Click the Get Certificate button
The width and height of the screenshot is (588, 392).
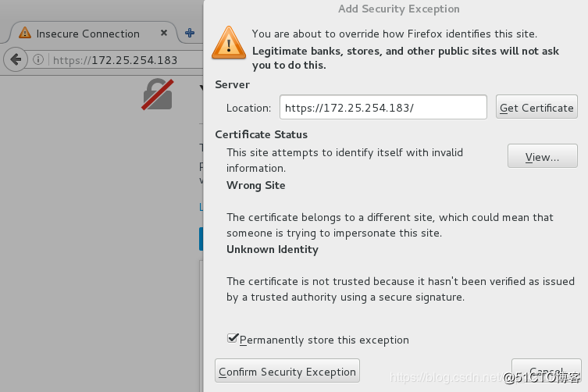click(x=536, y=107)
